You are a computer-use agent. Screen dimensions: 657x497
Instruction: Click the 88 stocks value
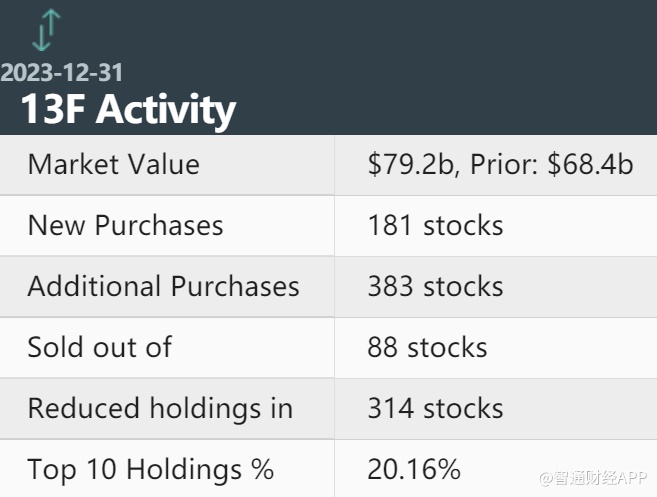(427, 347)
